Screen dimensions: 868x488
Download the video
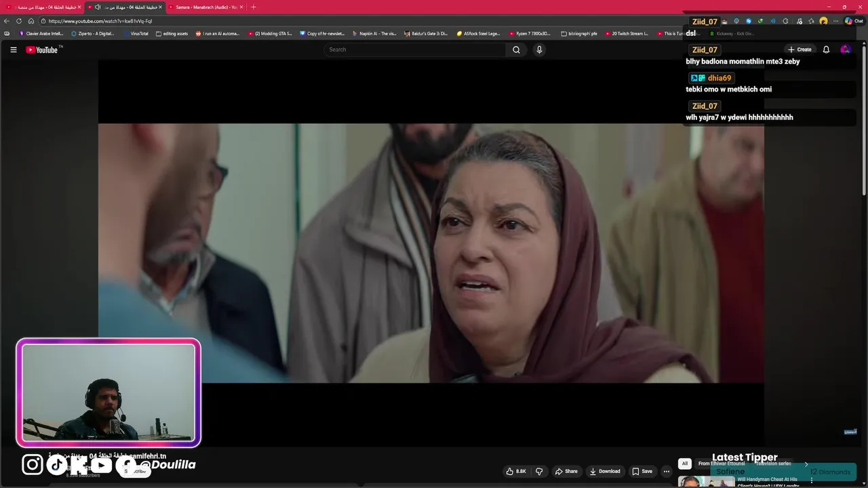coord(605,471)
